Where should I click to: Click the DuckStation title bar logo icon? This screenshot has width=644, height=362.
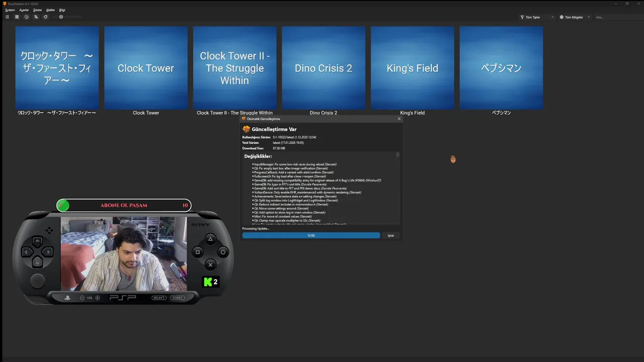click(x=5, y=4)
